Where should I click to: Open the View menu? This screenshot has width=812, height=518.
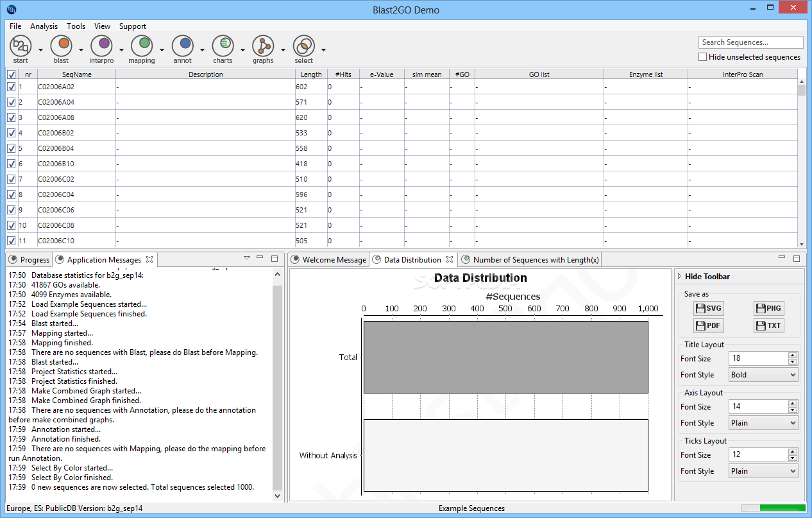pyautogui.click(x=102, y=26)
